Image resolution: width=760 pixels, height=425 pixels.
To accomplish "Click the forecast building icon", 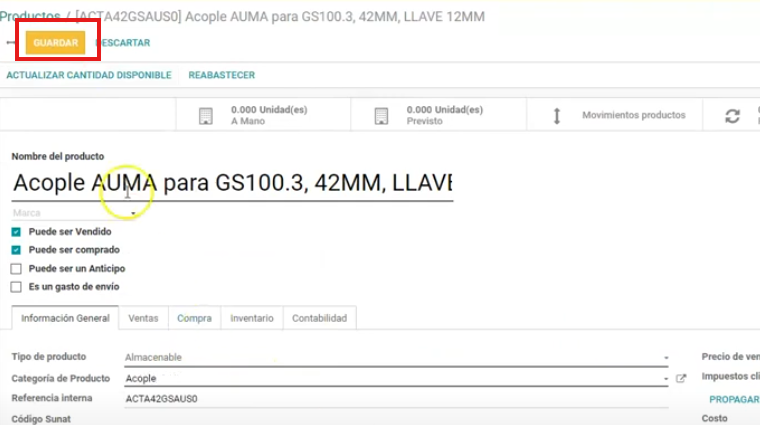I will [381, 116].
